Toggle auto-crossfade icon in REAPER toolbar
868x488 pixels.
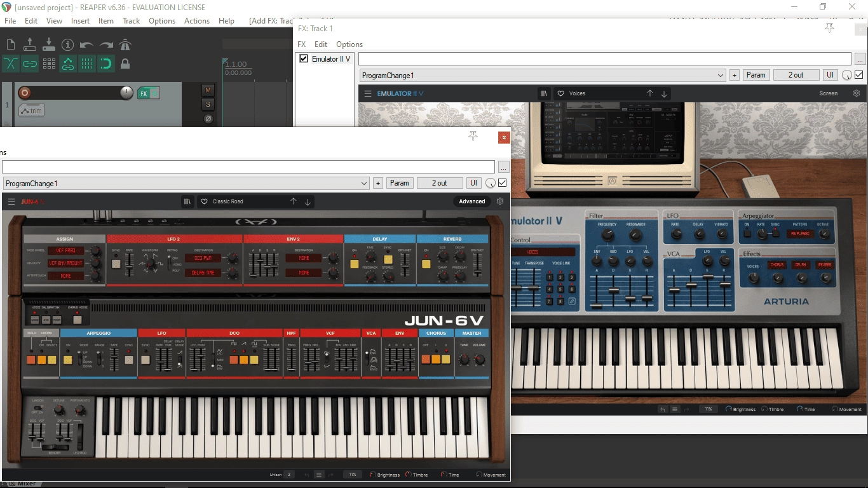[10, 64]
